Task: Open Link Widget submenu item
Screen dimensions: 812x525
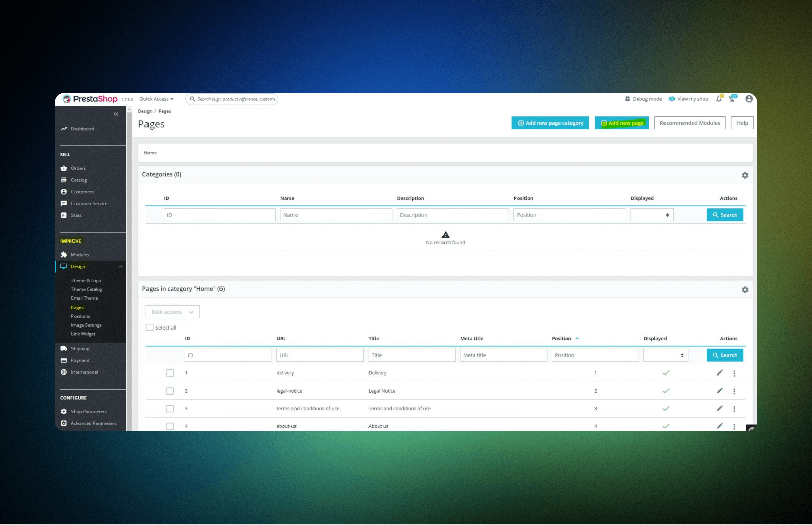Action: pyautogui.click(x=83, y=334)
